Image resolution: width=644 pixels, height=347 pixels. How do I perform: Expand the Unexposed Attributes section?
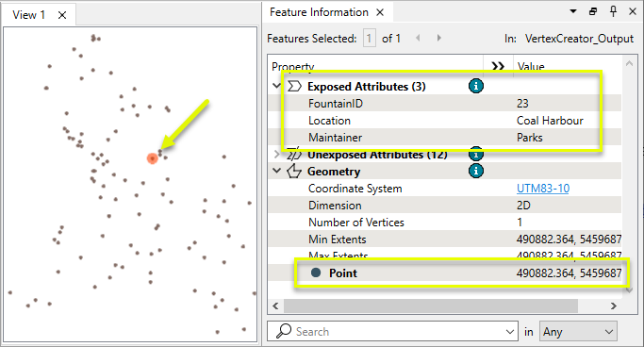tap(276, 155)
